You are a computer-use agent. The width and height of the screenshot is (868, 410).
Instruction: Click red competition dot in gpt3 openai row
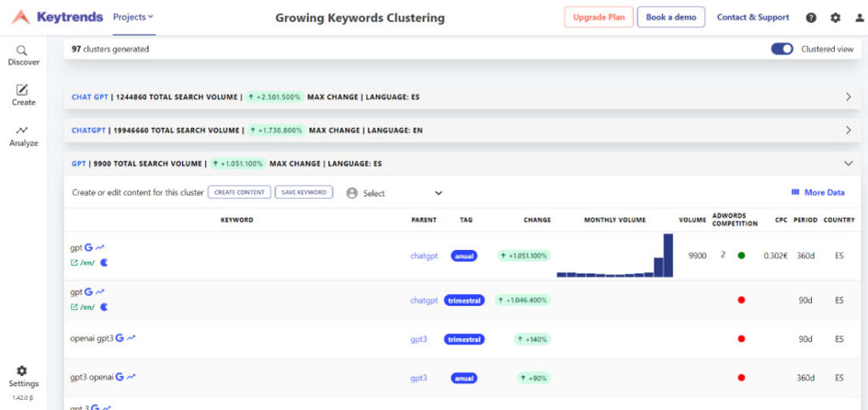pyautogui.click(x=741, y=377)
